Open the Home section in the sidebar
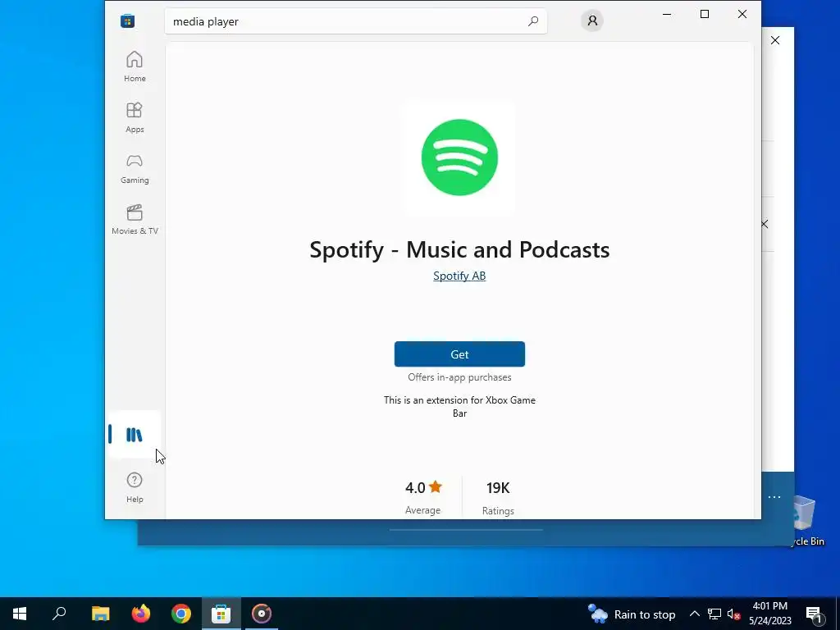 point(135,67)
